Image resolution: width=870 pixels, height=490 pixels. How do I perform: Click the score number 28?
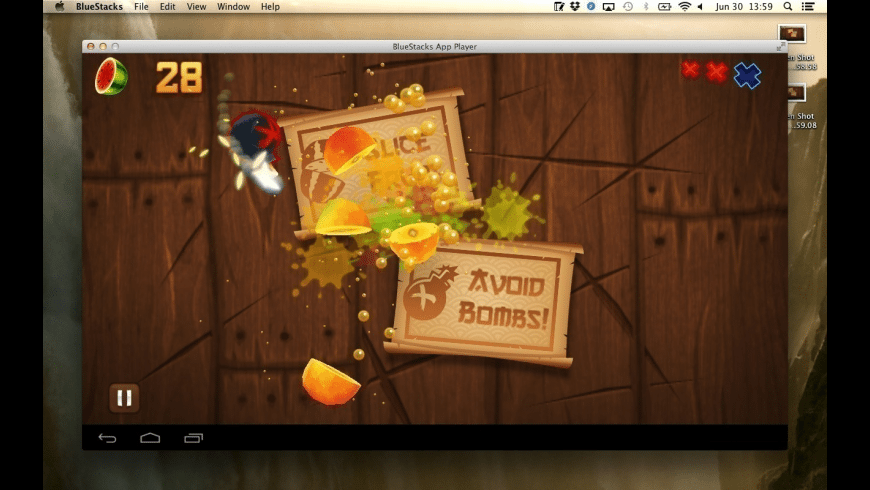[x=179, y=77]
